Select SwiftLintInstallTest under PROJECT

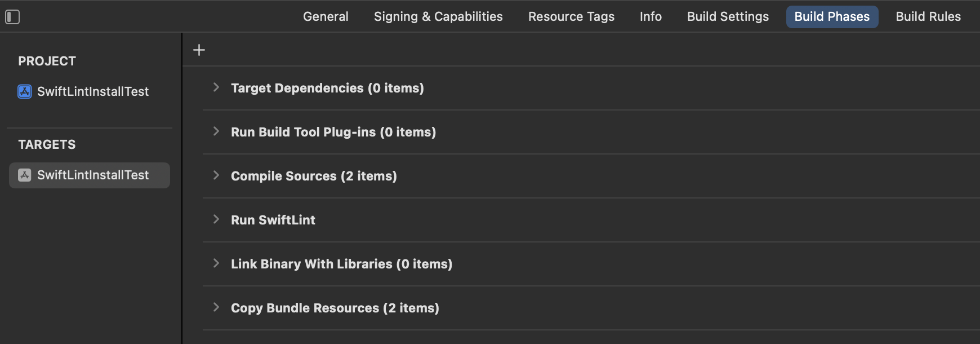pyautogui.click(x=93, y=91)
